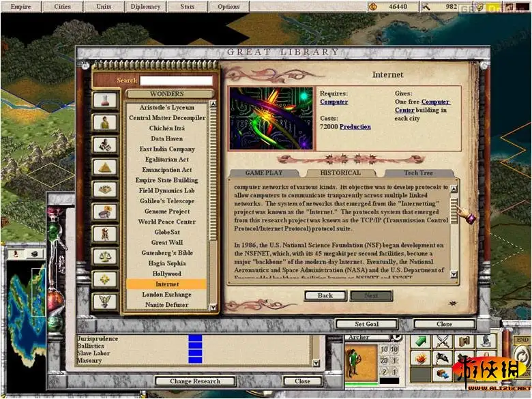This screenshot has height=399, width=532.
Task: Click the Change Research button
Action: [195, 381]
